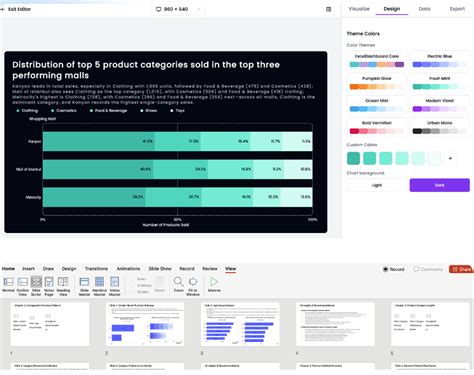
Task: Switch to Reading View
Action: click(63, 286)
